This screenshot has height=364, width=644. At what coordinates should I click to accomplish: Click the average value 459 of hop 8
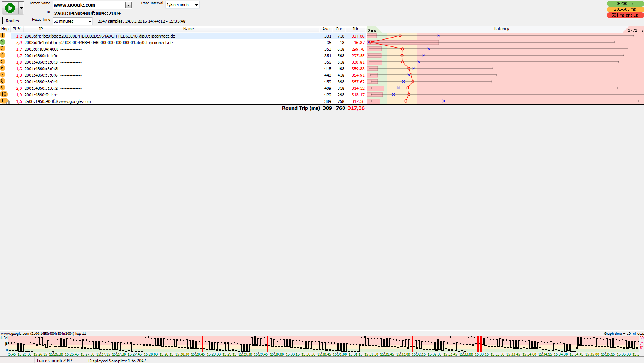(328, 82)
